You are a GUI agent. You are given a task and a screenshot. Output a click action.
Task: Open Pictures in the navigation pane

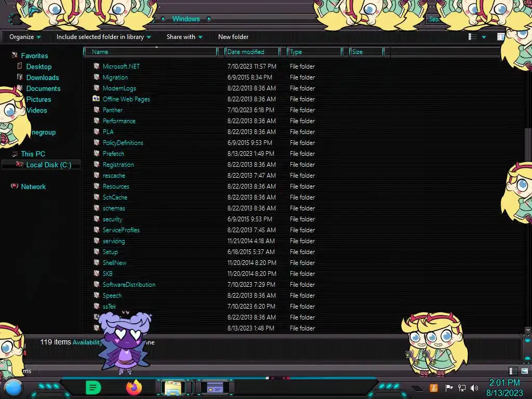[38, 99]
